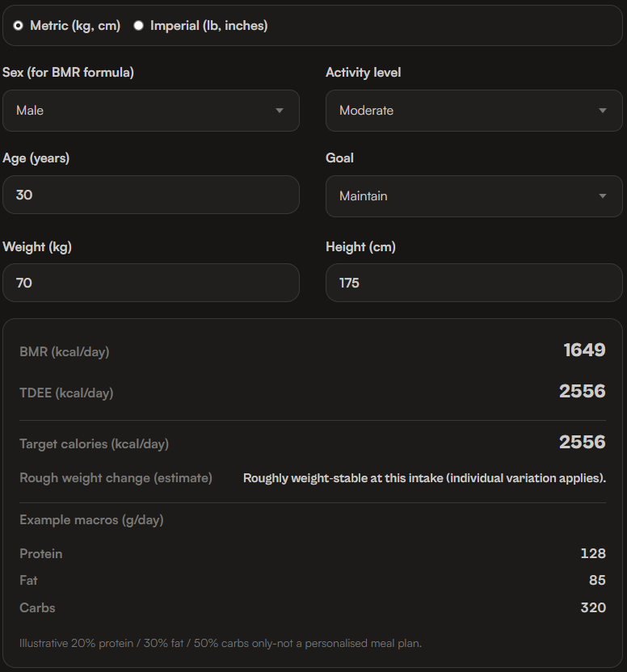The image size is (627, 672).
Task: Switch units to Imperial (lb, inches)
Action: 138,26
